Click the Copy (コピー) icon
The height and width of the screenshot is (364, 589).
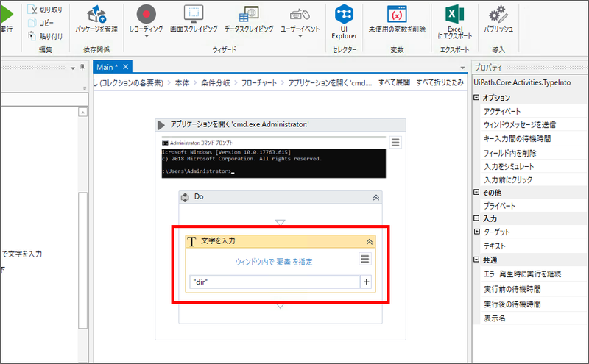point(32,23)
